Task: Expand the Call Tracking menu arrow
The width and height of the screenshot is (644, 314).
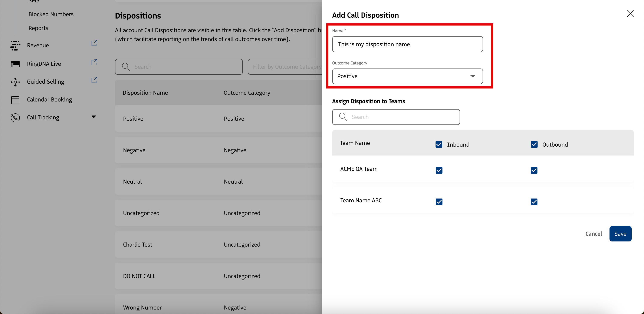Action: click(94, 117)
